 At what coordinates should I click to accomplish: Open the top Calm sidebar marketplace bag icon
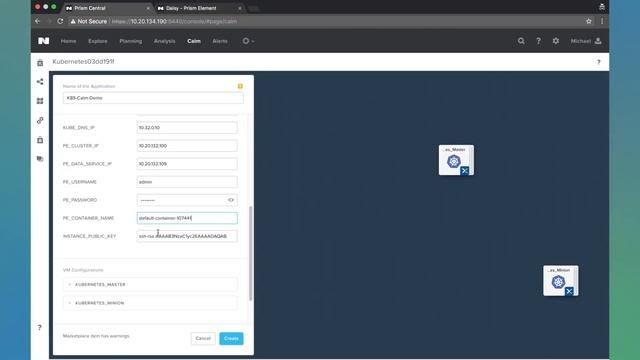point(40,62)
